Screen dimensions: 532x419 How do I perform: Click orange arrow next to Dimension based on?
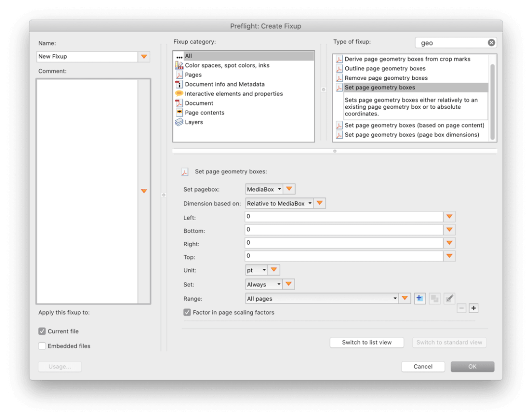[320, 203]
